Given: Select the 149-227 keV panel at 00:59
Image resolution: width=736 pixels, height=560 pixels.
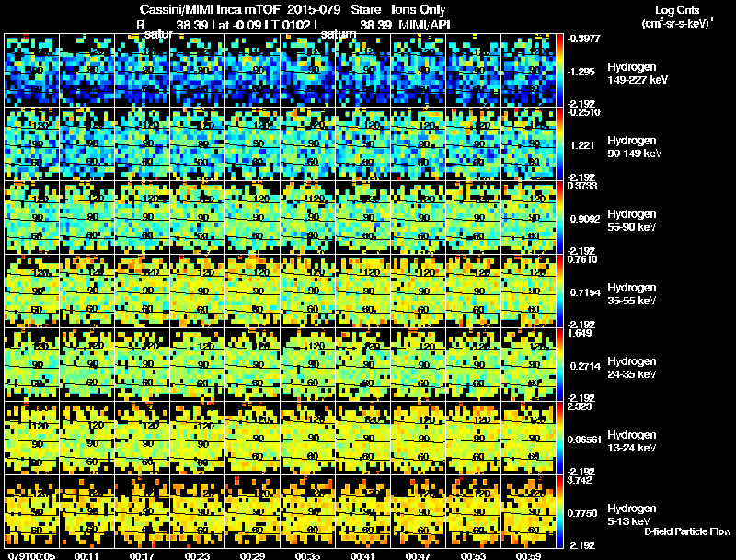Looking at the screenshot, I should click(x=528, y=71).
